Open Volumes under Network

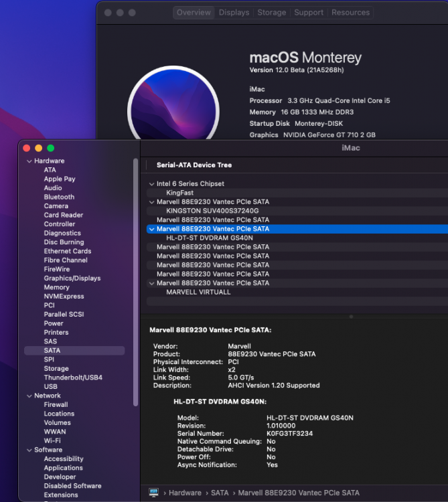pos(58,422)
